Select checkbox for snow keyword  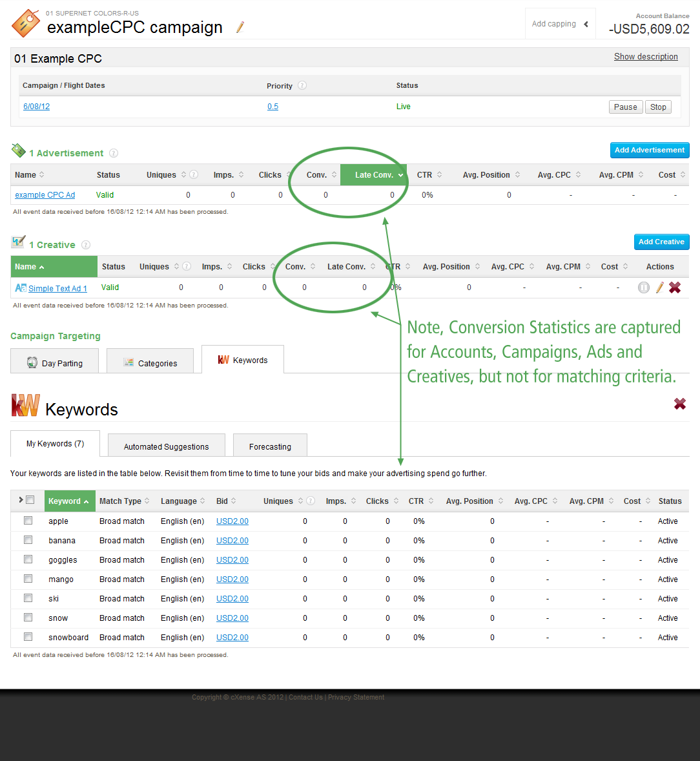coord(28,618)
